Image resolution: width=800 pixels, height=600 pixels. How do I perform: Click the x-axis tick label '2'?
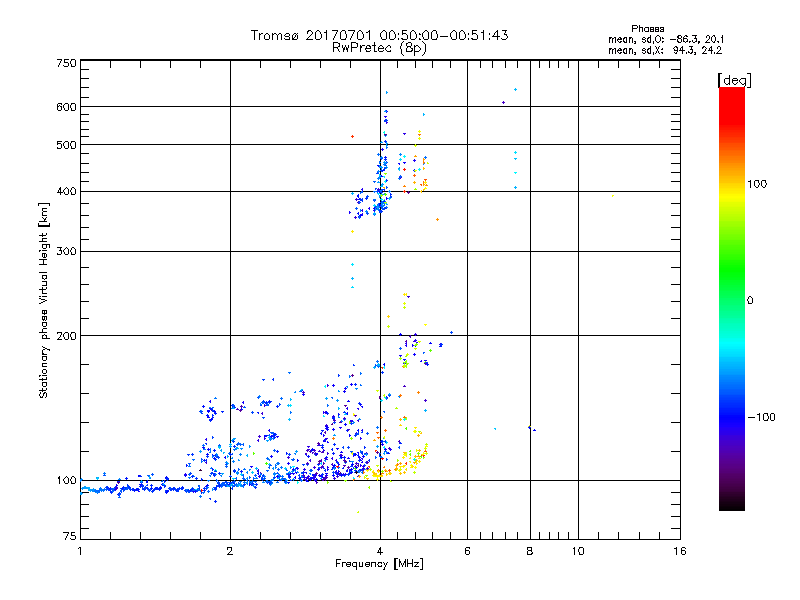[x=230, y=551]
